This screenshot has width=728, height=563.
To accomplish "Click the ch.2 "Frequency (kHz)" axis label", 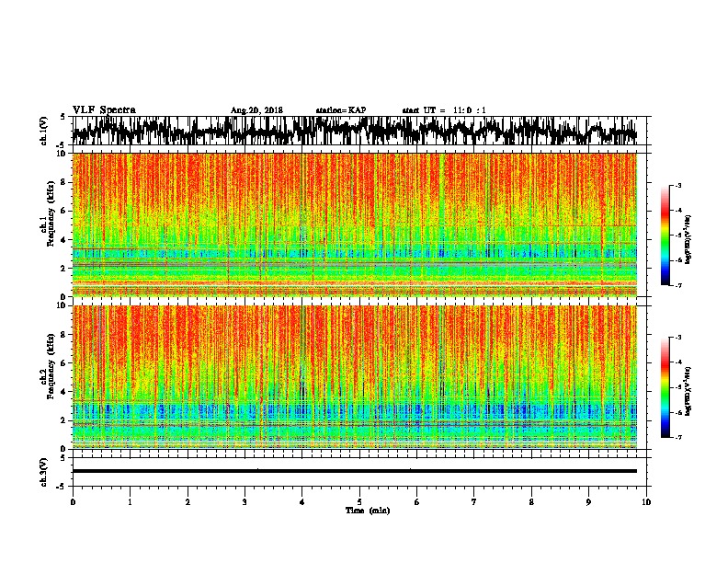I will pyautogui.click(x=51, y=365).
